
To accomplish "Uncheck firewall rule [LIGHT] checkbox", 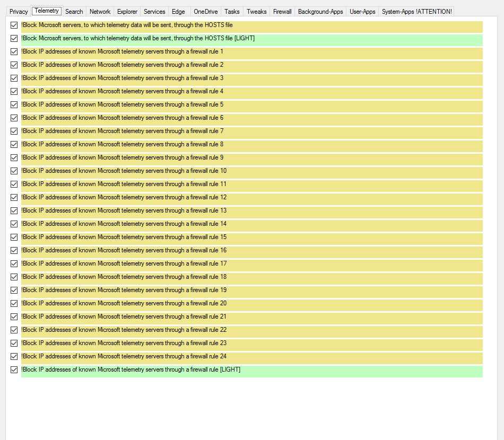I will (x=14, y=369).
